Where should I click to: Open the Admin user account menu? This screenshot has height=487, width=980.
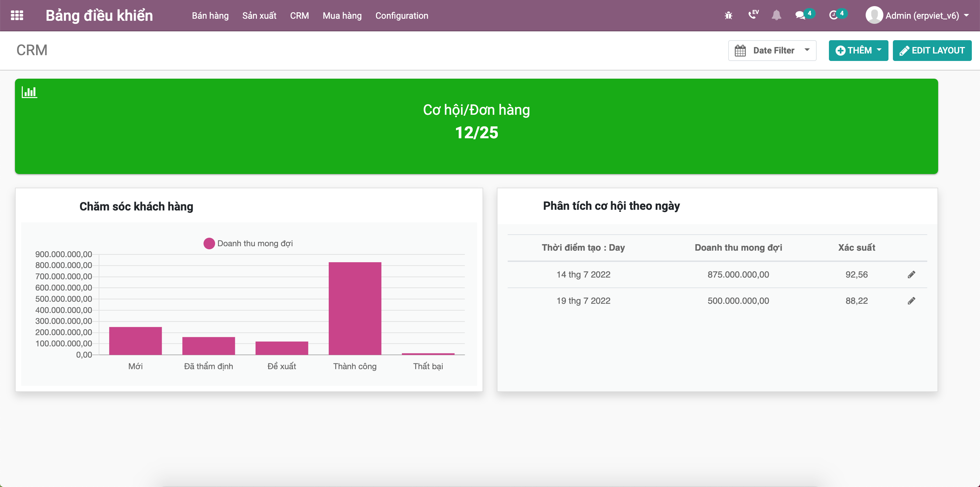pos(917,16)
